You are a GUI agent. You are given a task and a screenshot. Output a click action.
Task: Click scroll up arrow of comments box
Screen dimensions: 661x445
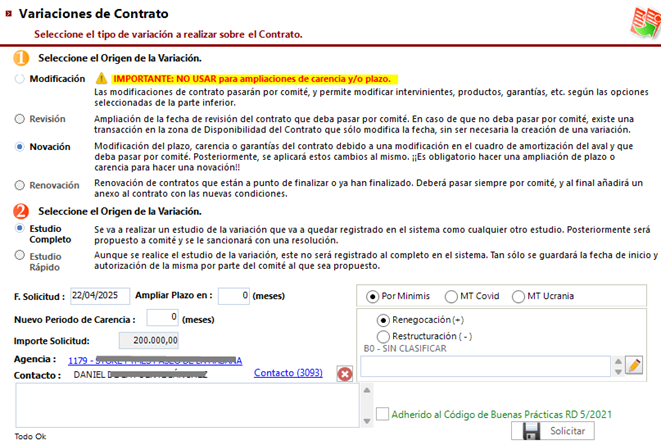[367, 390]
